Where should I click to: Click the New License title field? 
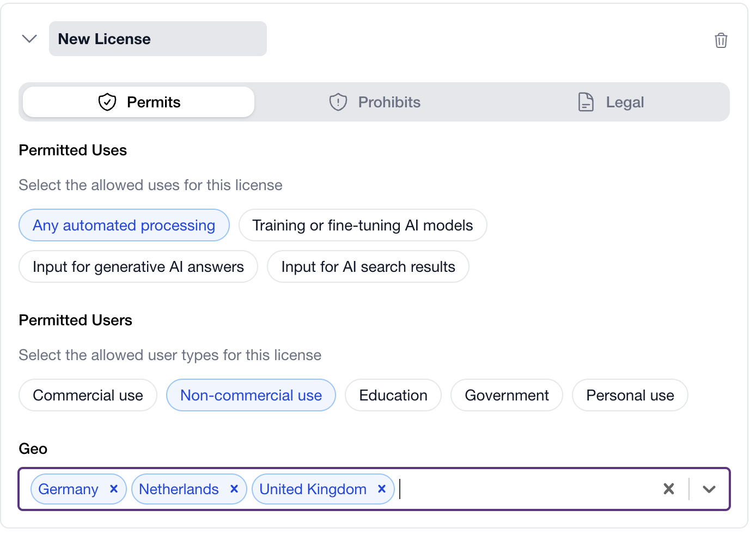point(157,39)
